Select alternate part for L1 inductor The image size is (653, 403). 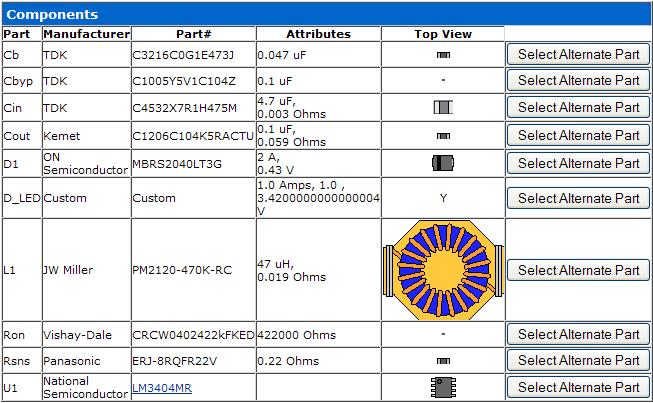pos(578,270)
